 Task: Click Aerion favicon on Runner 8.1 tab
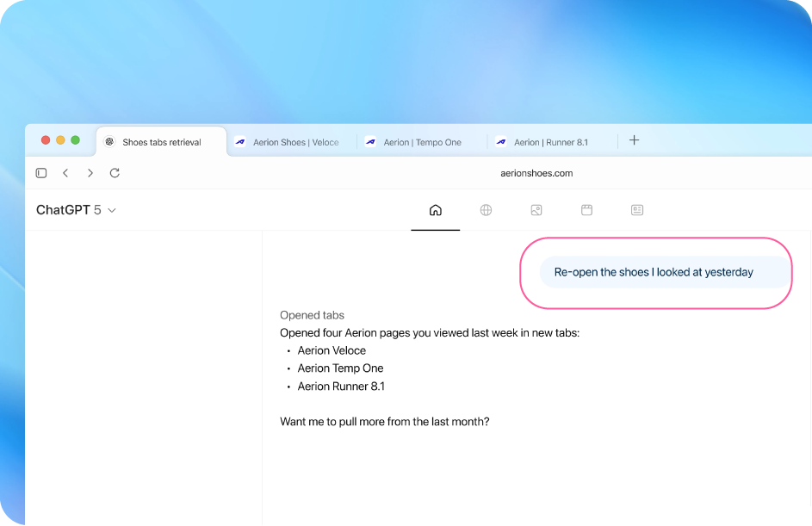coord(501,141)
